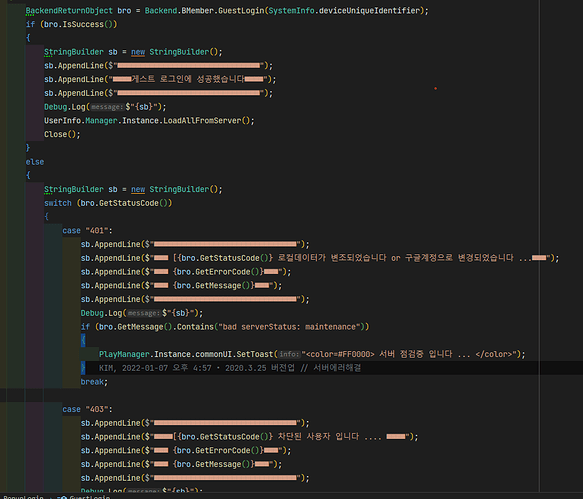The height and width of the screenshot is (499, 583).
Task: Place cursor on if (bro.IsSuccess()) line
Action: [x=71, y=25]
